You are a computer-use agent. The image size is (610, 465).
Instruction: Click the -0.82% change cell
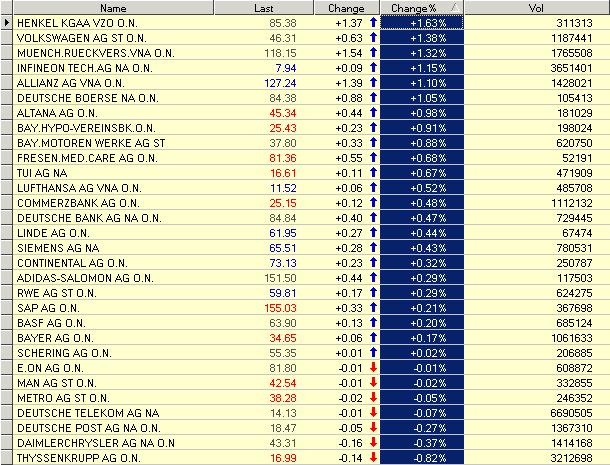(422, 458)
